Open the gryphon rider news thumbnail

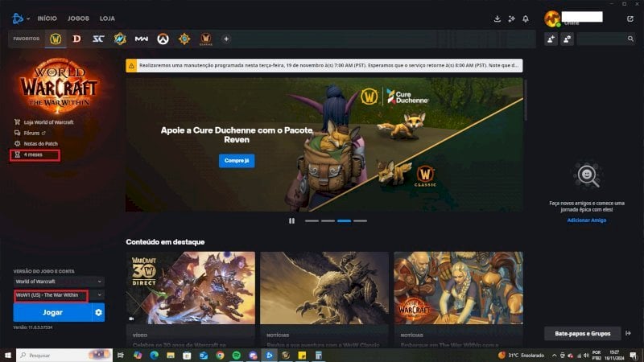coord(324,288)
